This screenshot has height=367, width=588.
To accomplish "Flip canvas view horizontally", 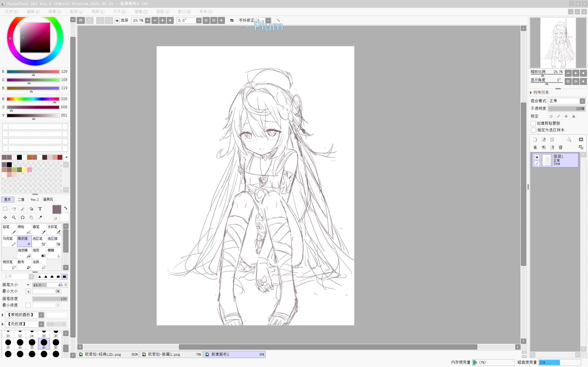I will click(x=232, y=20).
